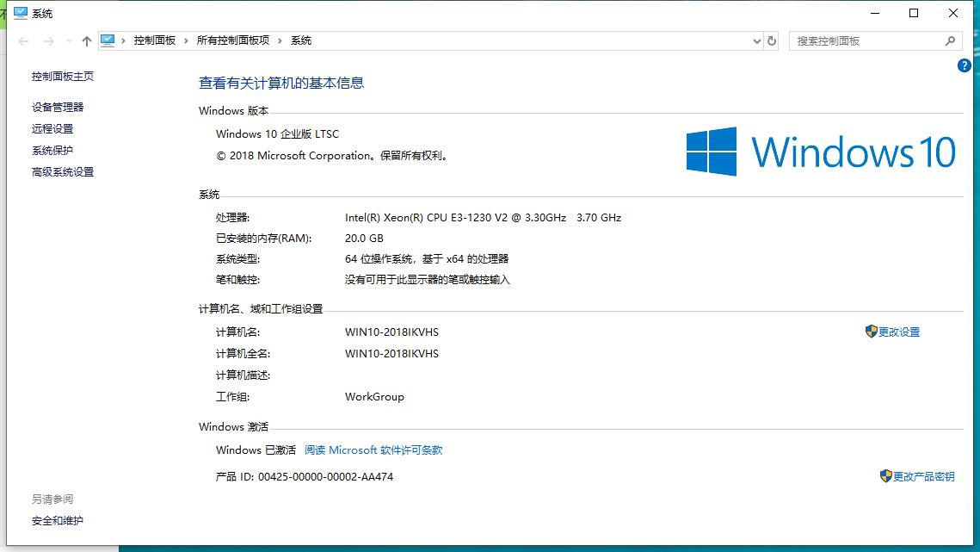This screenshot has height=552, width=980.
Task: Click the 更改设置 link
Action: [899, 332]
